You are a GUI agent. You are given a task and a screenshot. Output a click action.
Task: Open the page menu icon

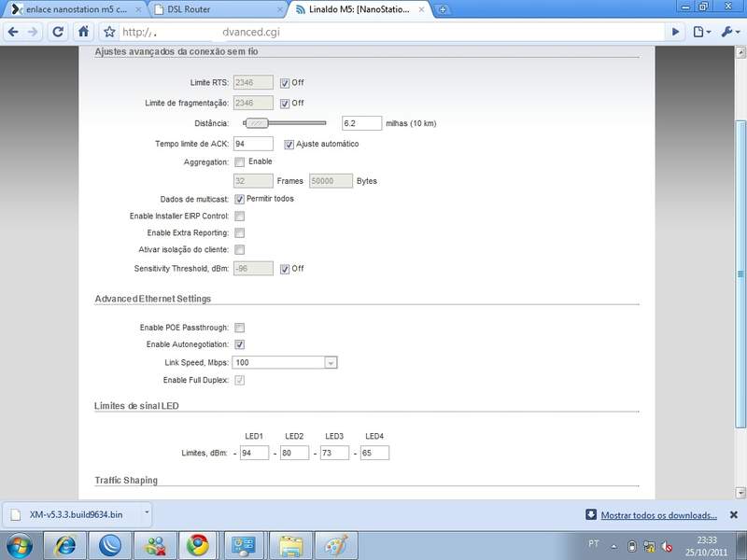coord(702,32)
